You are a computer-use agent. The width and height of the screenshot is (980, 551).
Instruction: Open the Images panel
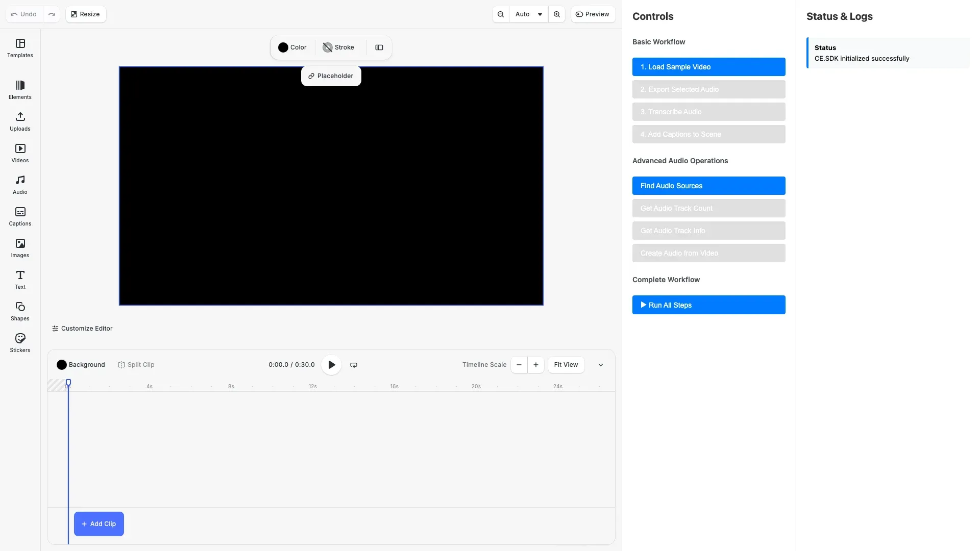(x=19, y=247)
